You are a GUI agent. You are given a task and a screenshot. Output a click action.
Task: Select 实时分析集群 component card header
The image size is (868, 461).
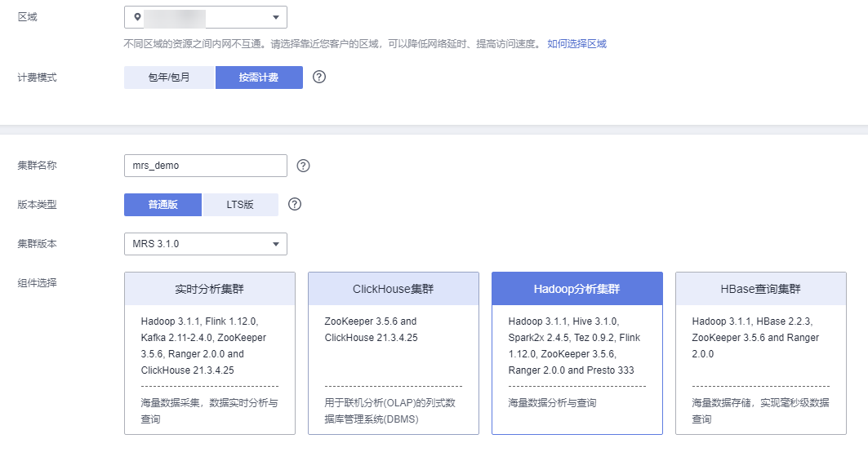209,289
